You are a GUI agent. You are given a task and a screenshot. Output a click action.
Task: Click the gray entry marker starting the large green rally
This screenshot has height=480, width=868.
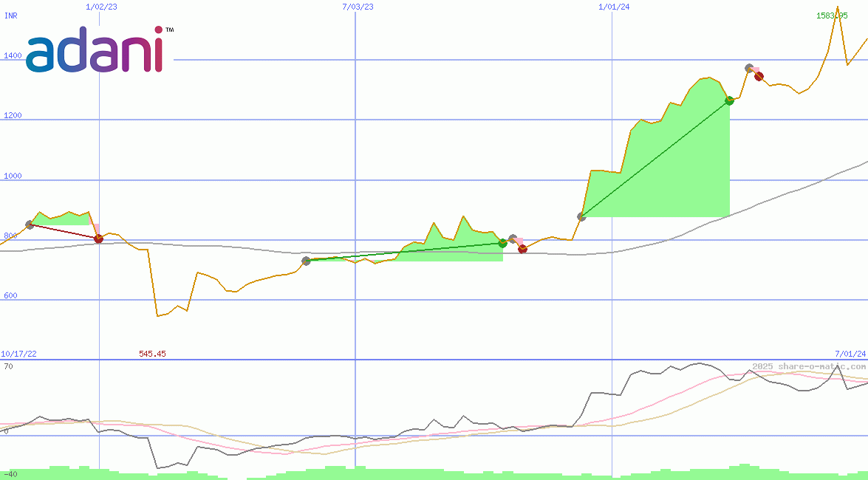(581, 216)
